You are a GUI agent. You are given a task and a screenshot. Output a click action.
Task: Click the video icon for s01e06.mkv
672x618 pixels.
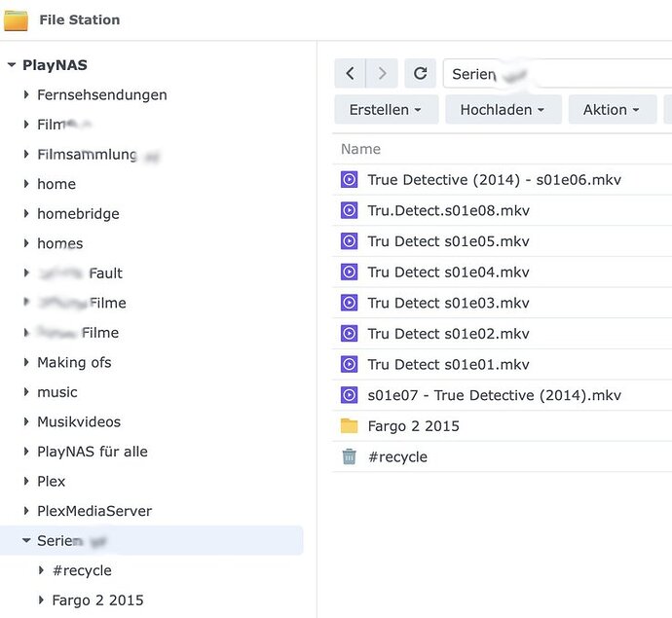pos(350,180)
